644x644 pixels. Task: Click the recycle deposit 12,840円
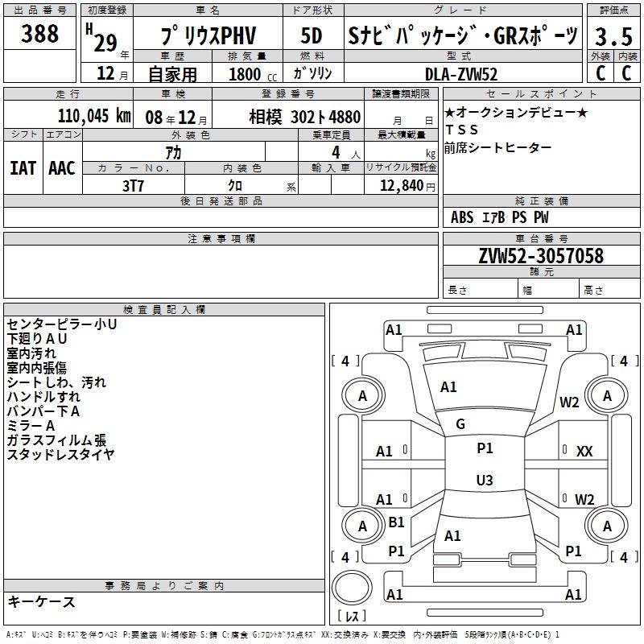tap(407, 186)
